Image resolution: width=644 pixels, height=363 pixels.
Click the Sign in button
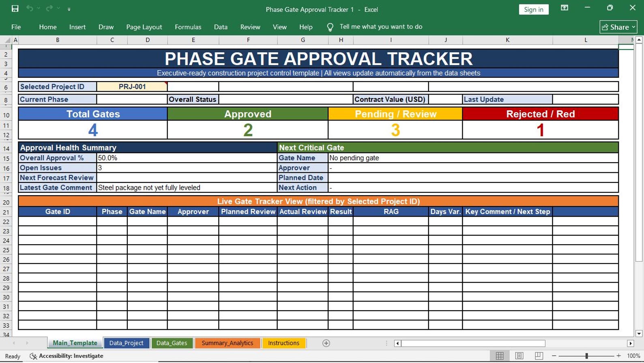coord(533,9)
